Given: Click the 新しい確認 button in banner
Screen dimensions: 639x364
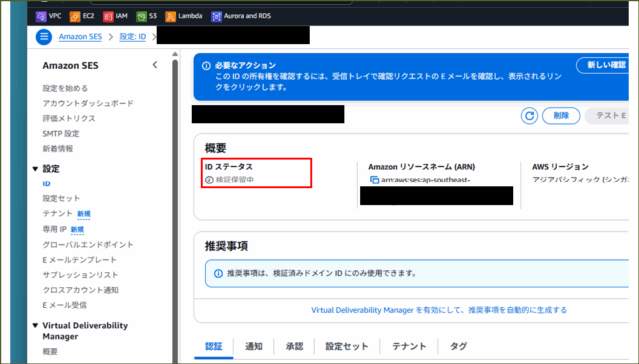Looking at the screenshot, I should click(603, 65).
